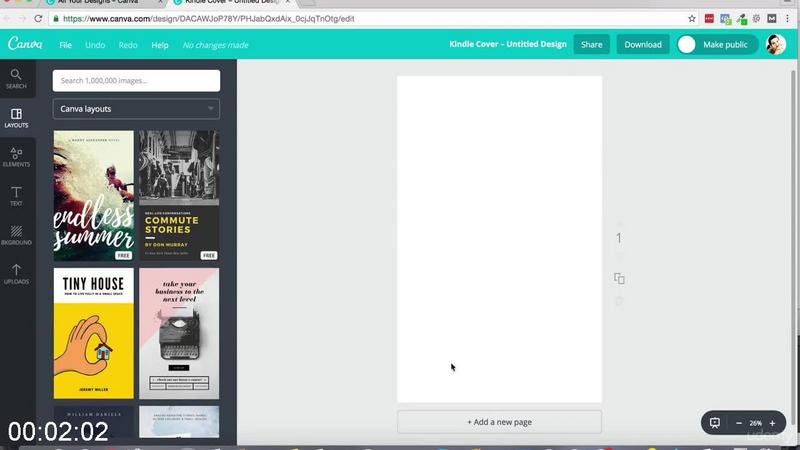Viewport: 800px width, 450px height.
Task: Click the delete page icon
Action: pyautogui.click(x=619, y=301)
